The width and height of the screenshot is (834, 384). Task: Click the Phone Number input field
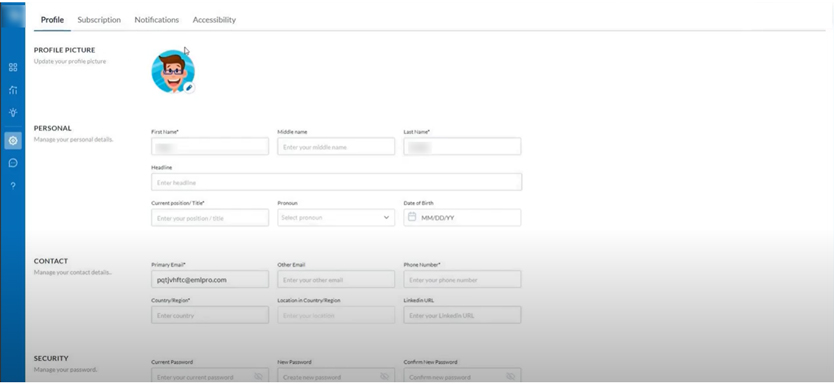[x=462, y=279]
